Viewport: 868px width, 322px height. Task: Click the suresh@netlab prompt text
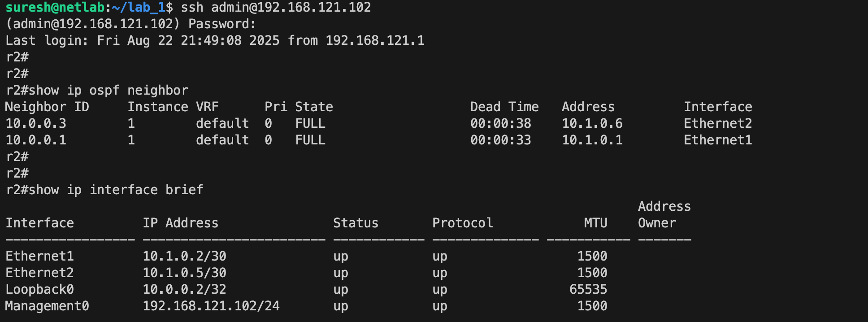tap(55, 8)
